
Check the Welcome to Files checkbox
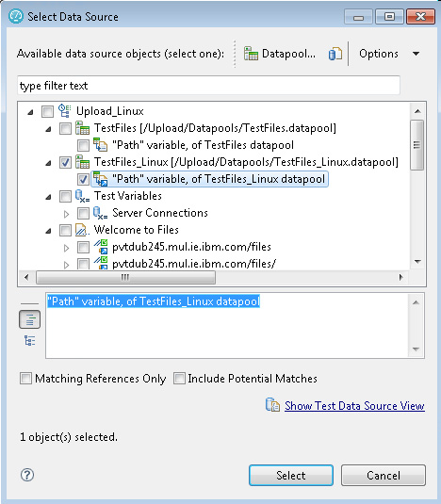pyautogui.click(x=65, y=230)
